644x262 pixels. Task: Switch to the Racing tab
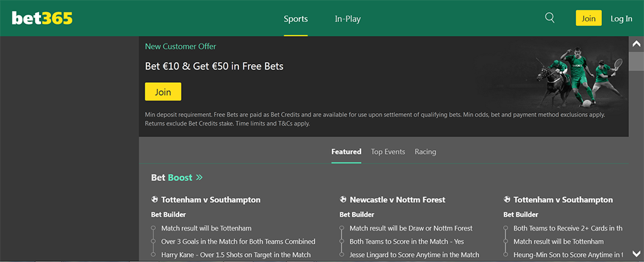[x=425, y=151]
